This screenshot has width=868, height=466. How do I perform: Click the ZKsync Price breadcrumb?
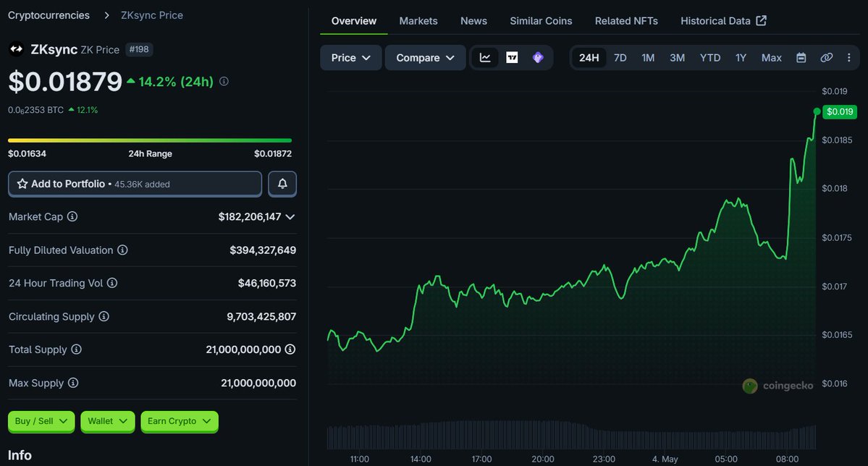[x=152, y=15]
